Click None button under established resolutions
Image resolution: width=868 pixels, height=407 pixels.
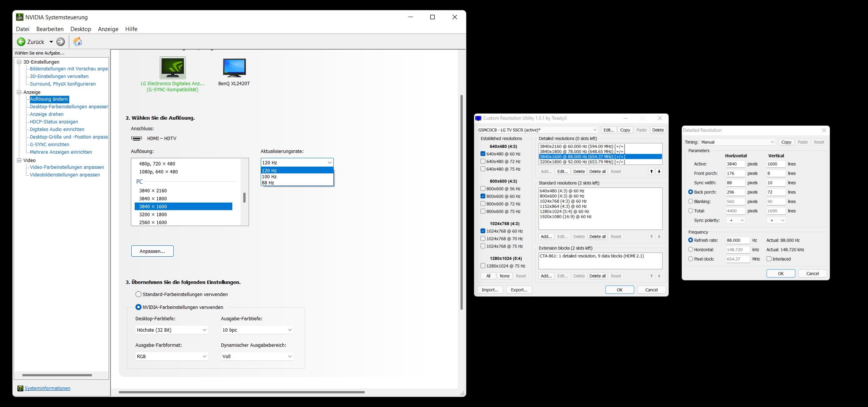click(504, 276)
